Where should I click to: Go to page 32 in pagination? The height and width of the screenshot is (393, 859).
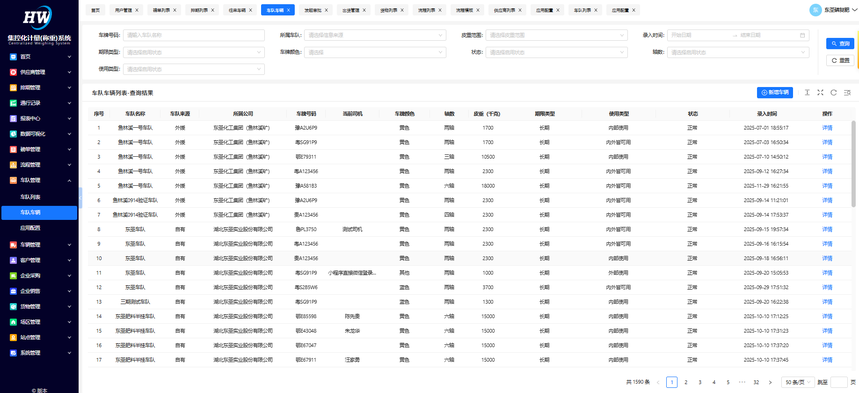coord(756,382)
